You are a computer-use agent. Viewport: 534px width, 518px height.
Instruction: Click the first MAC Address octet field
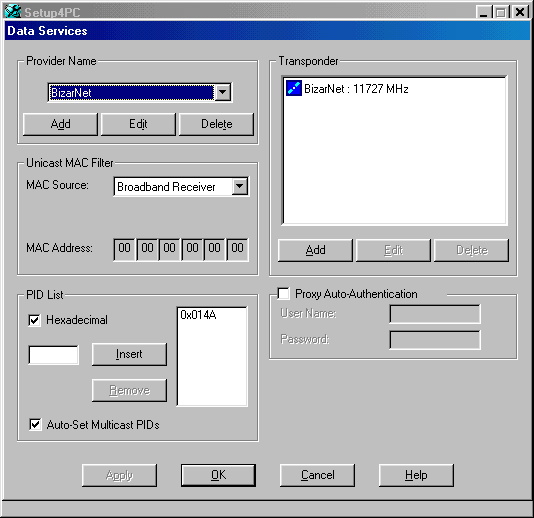[x=124, y=249]
